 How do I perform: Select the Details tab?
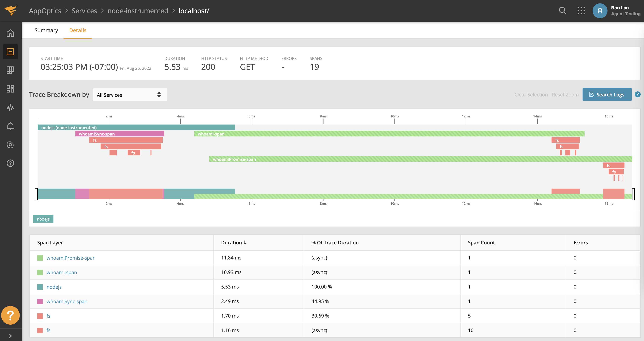78,30
